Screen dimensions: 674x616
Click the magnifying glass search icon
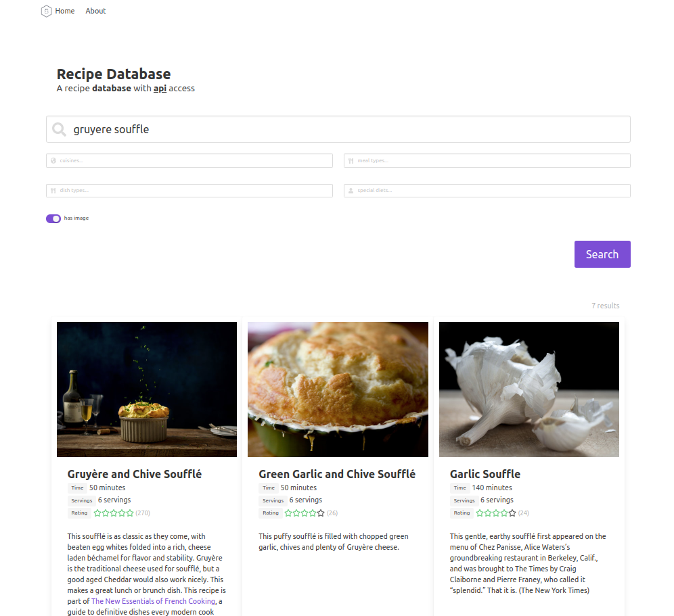click(x=59, y=129)
